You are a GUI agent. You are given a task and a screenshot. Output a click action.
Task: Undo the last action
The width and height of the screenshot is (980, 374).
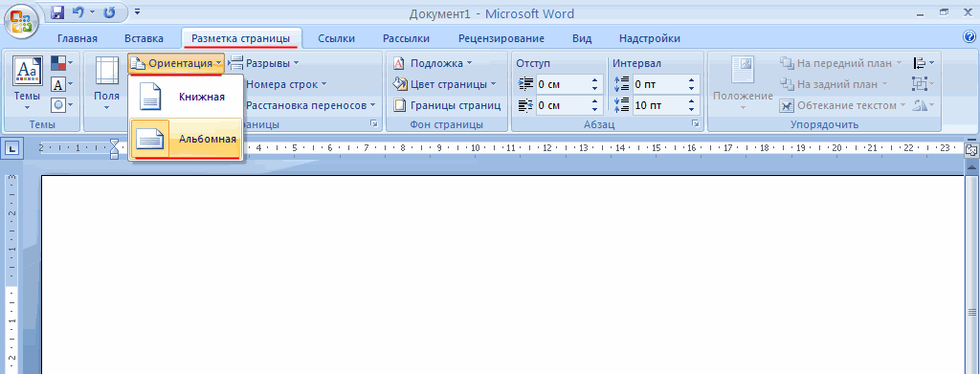point(78,12)
